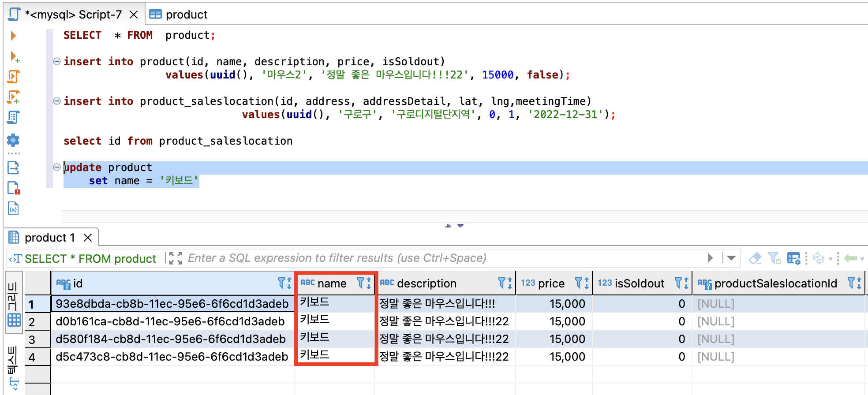Viewport: 868px width, 395px height.
Task: Click [NULL] productSaleslocationId cell in row 3
Action: (x=778, y=339)
